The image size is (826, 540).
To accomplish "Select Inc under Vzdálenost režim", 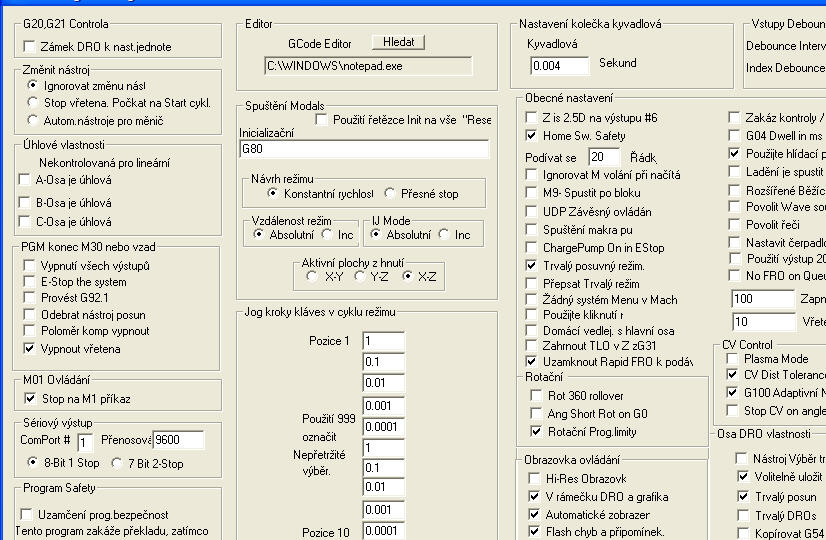I will (327, 235).
